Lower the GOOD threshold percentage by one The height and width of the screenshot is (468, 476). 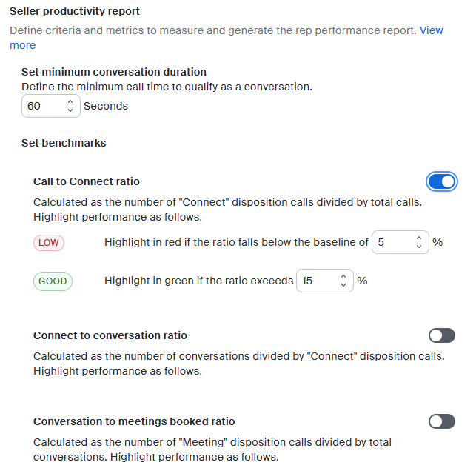[343, 285]
